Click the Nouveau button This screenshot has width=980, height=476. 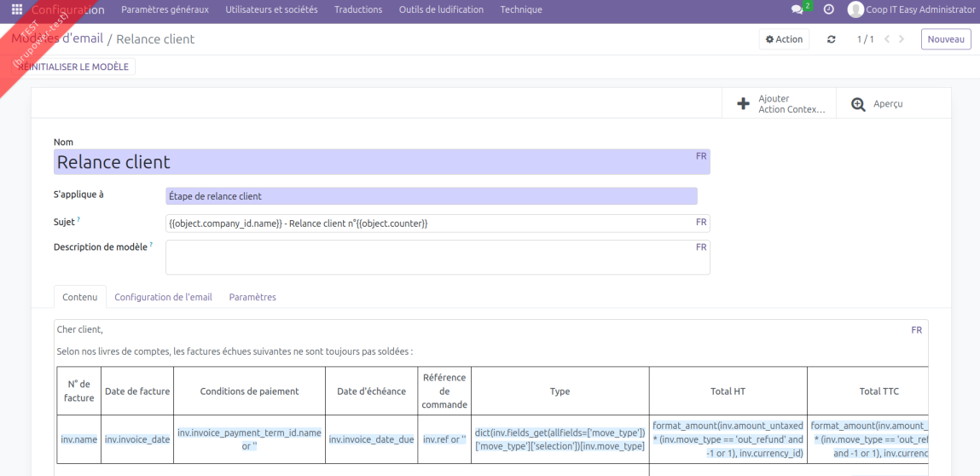point(946,39)
